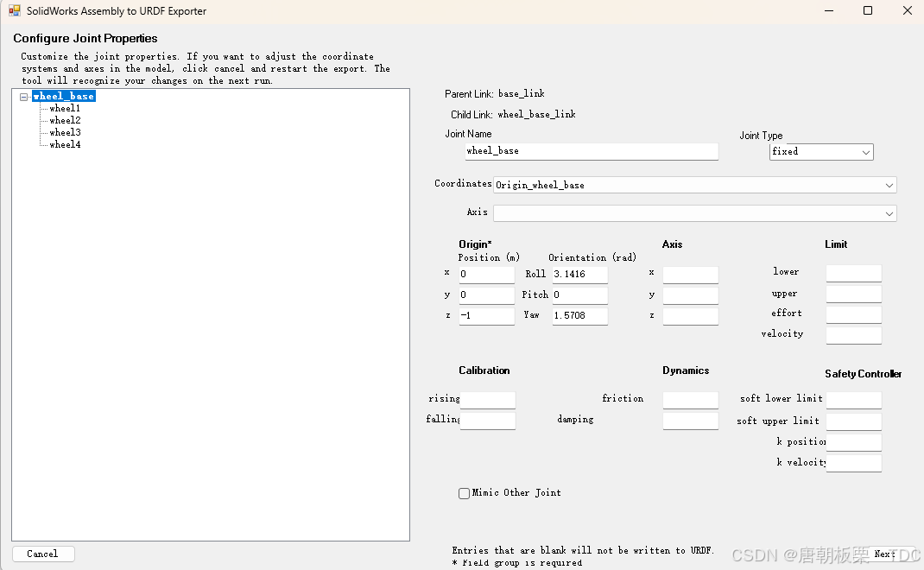
Task: Click the friction field under Dynamics
Action: [x=689, y=399]
